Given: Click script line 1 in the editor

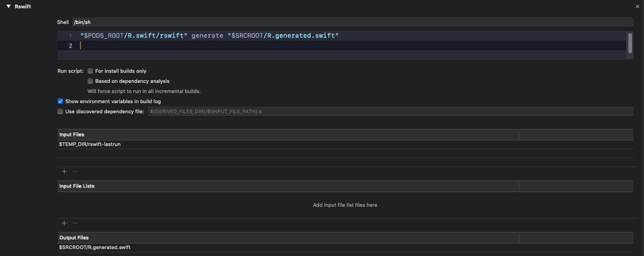Looking at the screenshot, I should pos(210,36).
